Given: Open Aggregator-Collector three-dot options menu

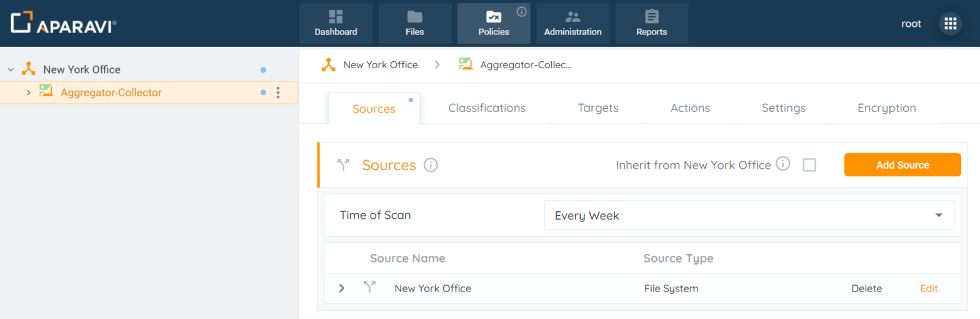Looking at the screenshot, I should click(x=278, y=93).
